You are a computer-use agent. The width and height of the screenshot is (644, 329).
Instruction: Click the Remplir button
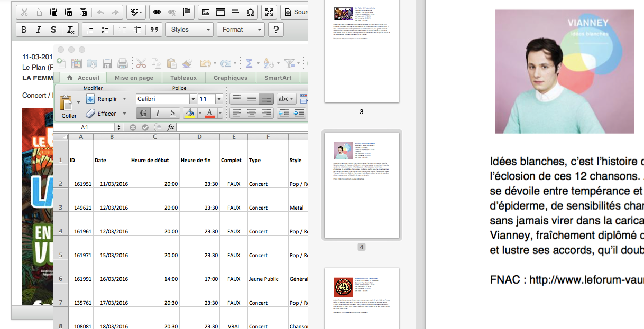pos(102,99)
